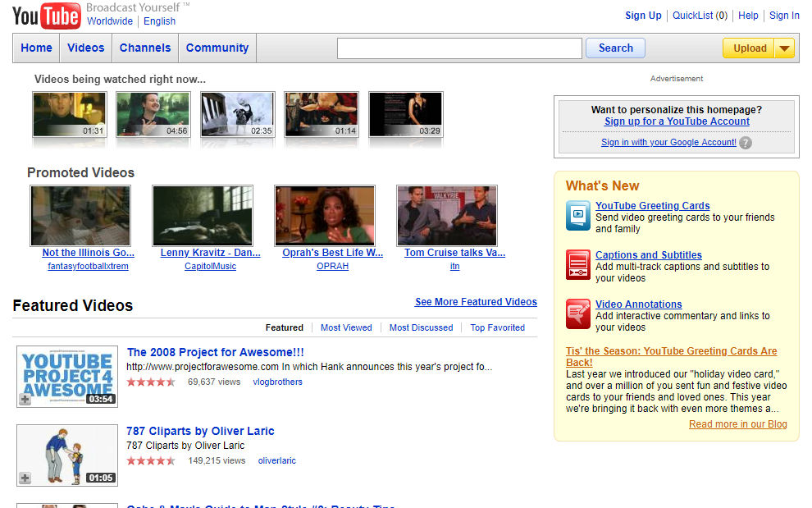This screenshot has width=812, height=508.
Task: Visit oliverlaric channel
Action: (277, 461)
